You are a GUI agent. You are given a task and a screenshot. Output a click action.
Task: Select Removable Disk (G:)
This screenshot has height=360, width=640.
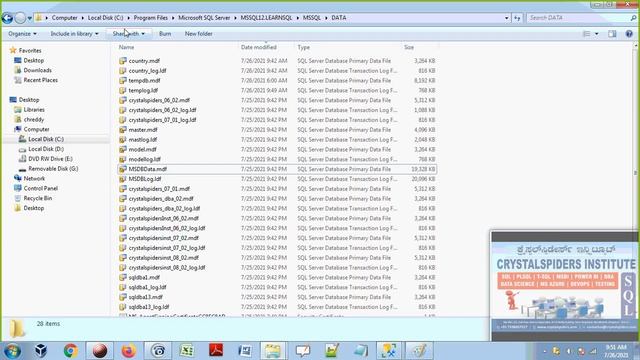[53, 169]
